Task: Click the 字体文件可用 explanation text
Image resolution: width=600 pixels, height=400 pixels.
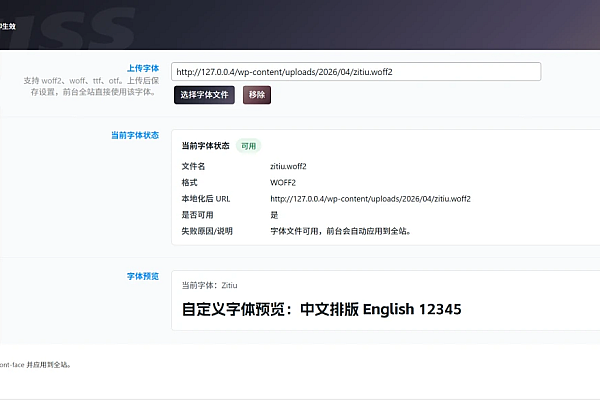Action: click(341, 231)
